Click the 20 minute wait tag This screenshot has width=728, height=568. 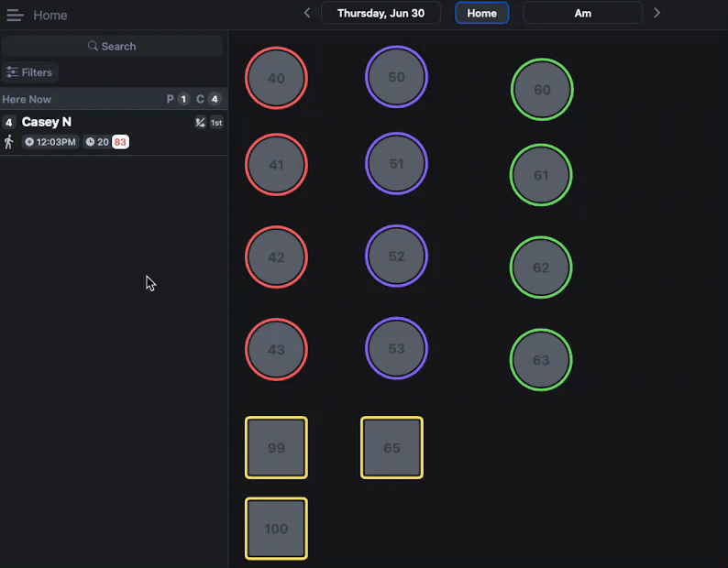[x=97, y=142]
